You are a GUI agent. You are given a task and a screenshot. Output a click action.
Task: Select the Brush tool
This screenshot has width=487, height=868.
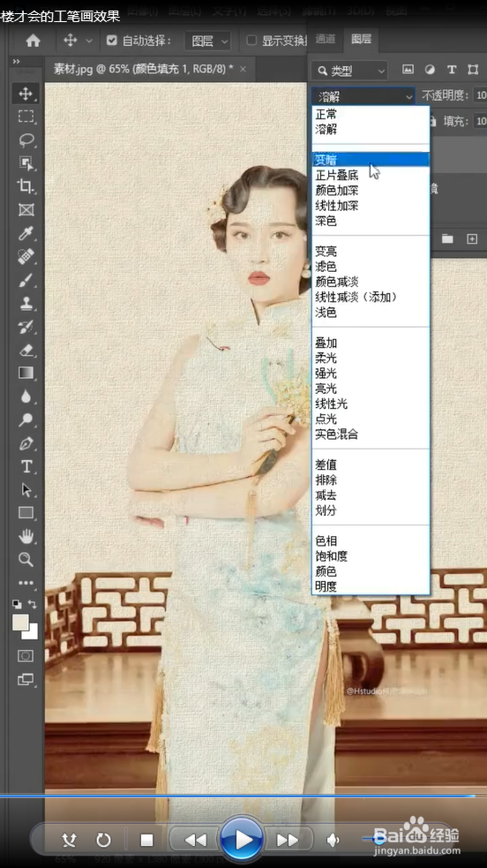26,280
